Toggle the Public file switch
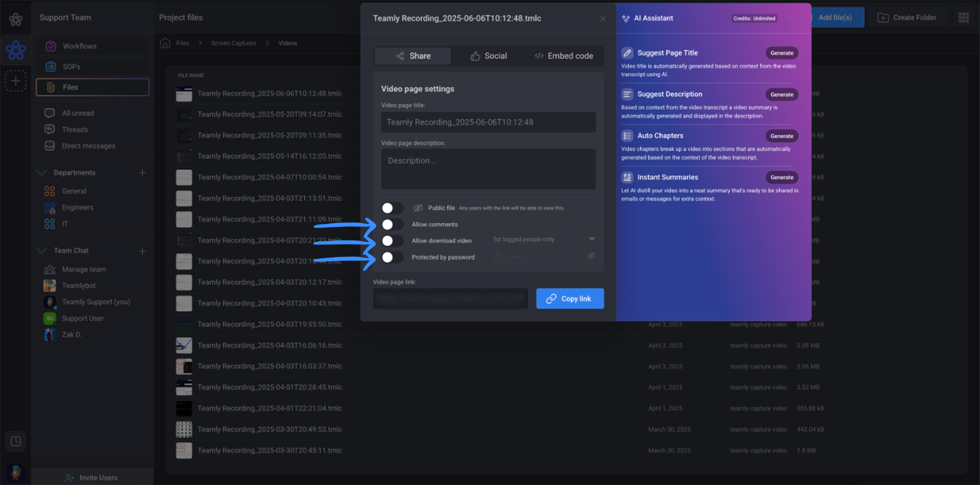 [x=392, y=208]
